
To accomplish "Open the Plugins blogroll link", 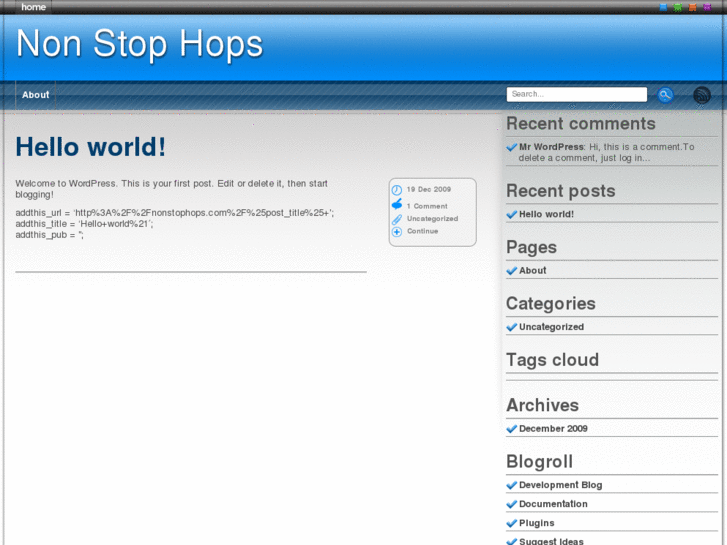I will (536, 523).
